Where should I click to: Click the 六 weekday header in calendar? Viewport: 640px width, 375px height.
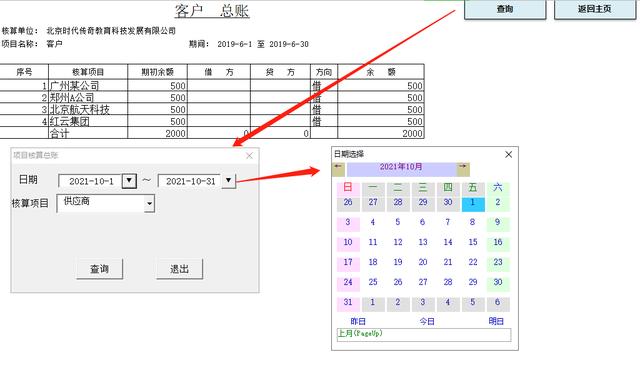coord(498,188)
